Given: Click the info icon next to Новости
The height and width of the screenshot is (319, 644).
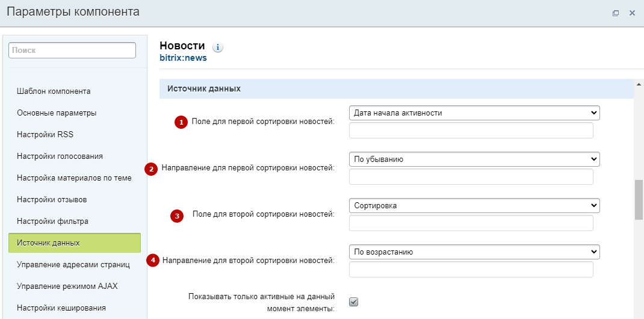Looking at the screenshot, I should coord(218,47).
